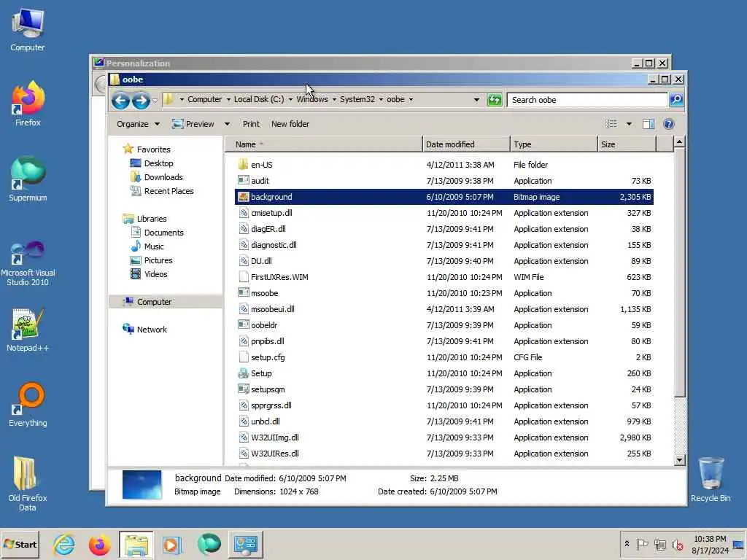Launch Windows Media Player from the taskbar
The height and width of the screenshot is (560, 747).
pyautogui.click(x=172, y=545)
